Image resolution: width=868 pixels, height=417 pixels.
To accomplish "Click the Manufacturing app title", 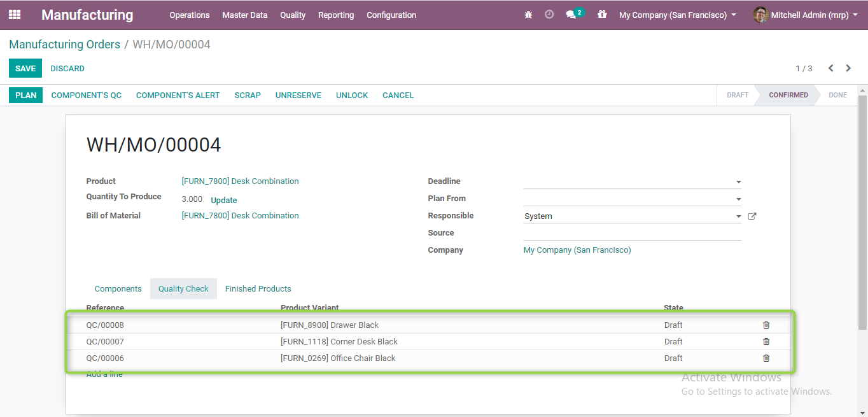I will point(87,15).
